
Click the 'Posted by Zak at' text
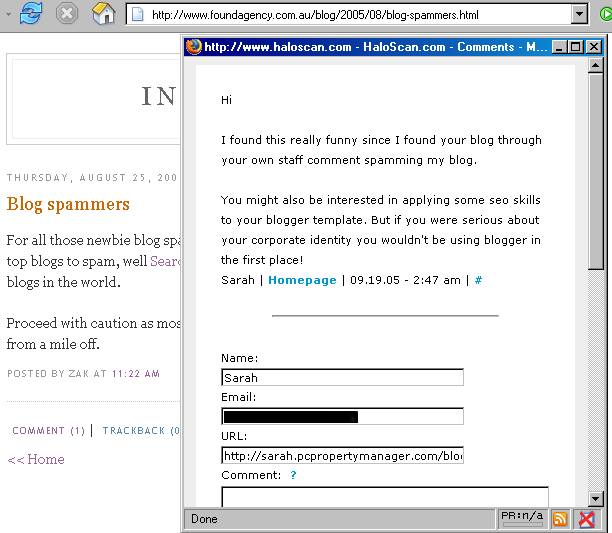57,373
